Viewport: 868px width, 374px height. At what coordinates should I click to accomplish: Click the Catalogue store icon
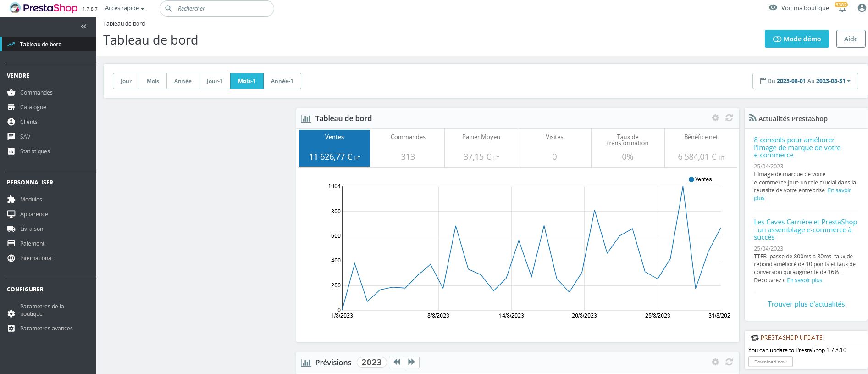tap(11, 107)
